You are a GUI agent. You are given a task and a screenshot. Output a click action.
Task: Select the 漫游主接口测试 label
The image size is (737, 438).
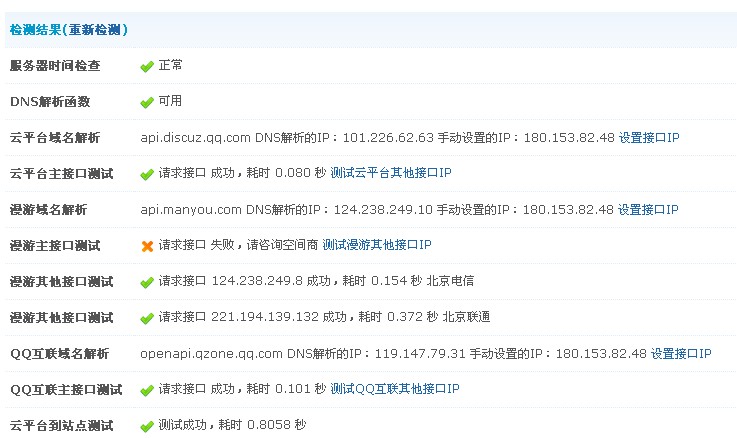click(x=55, y=246)
